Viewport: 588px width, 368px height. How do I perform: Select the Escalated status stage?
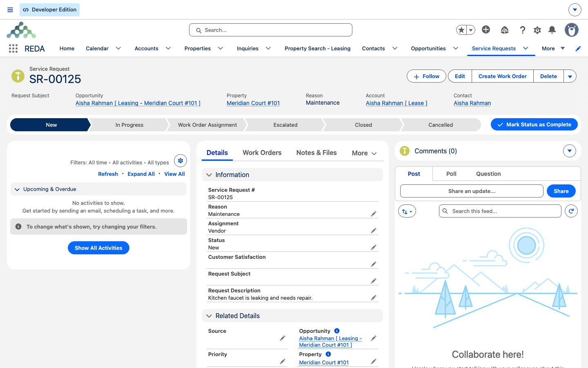[285, 125]
